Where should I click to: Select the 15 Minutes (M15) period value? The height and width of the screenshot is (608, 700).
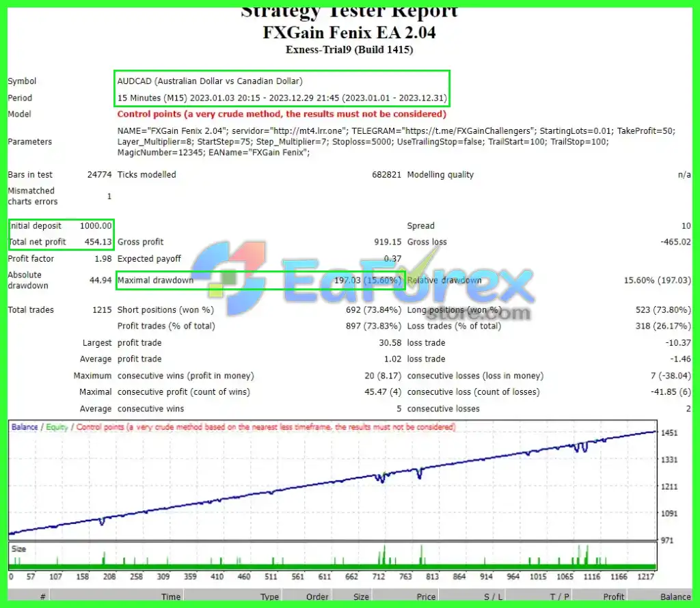pyautogui.click(x=282, y=98)
